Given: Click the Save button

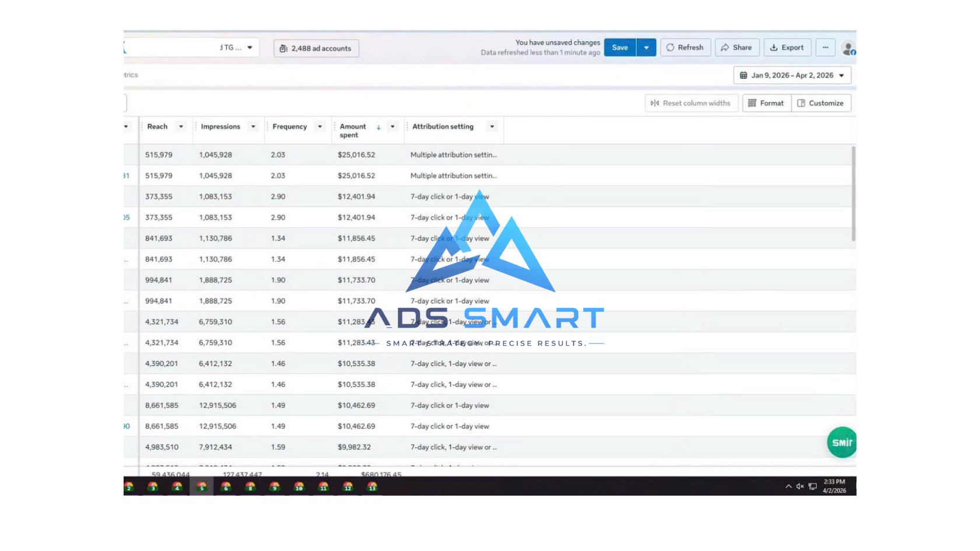Looking at the screenshot, I should click(620, 48).
